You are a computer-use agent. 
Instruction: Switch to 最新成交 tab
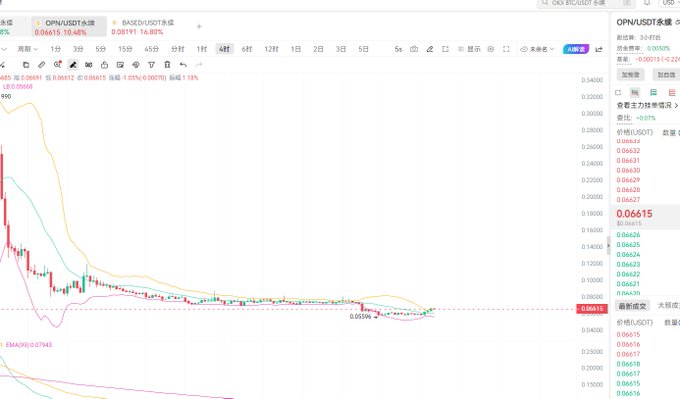point(632,306)
